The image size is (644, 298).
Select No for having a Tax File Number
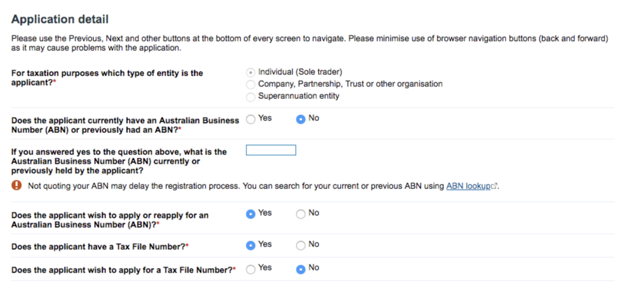pyautogui.click(x=300, y=245)
